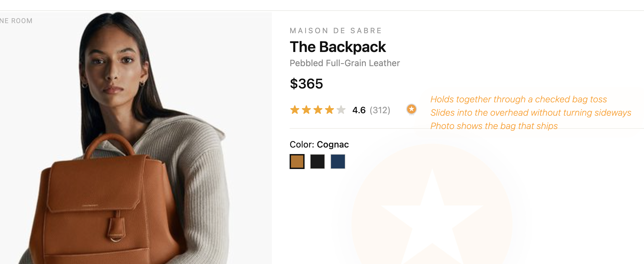
Task: Click the gray fifth rating star
Action: tap(341, 110)
